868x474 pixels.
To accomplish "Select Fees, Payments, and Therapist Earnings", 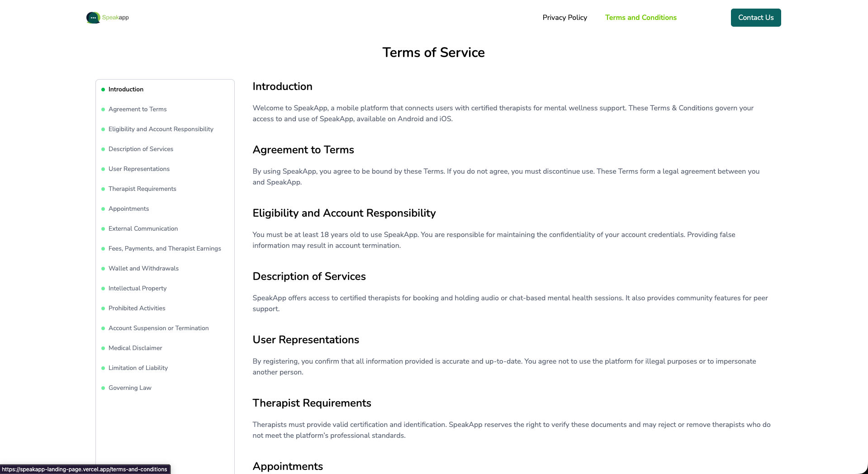I will coord(164,248).
